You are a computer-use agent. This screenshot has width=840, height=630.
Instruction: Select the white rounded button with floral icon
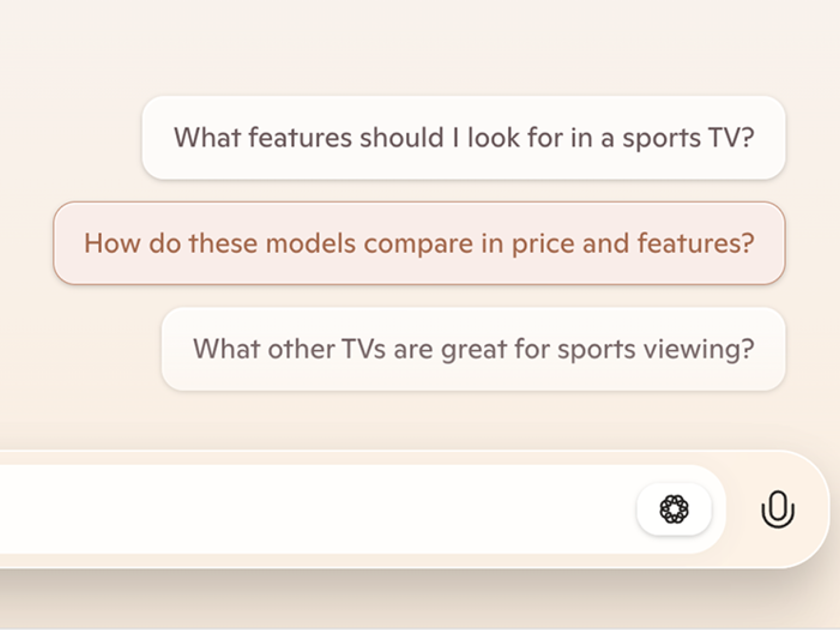pyautogui.click(x=674, y=509)
